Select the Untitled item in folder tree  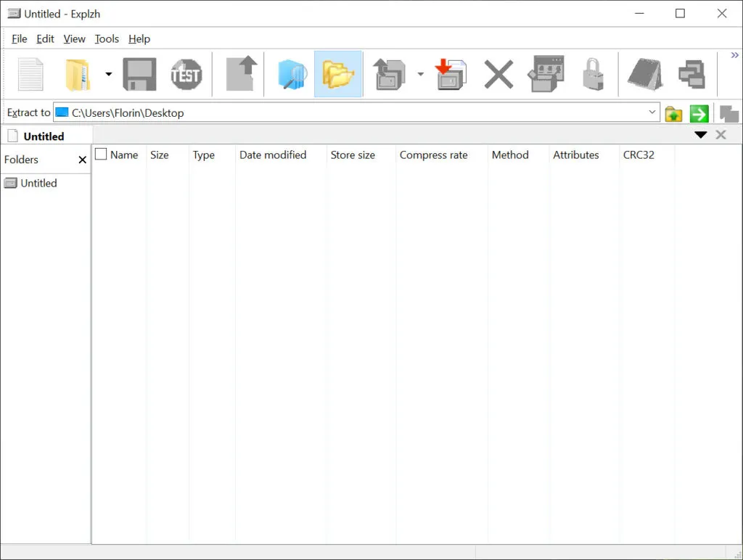[x=38, y=183]
